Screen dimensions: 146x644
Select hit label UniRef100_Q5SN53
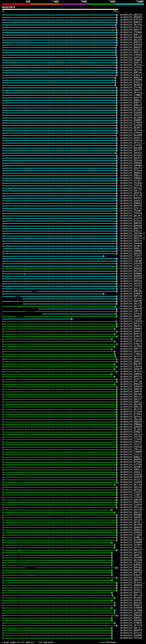coord(131,60)
